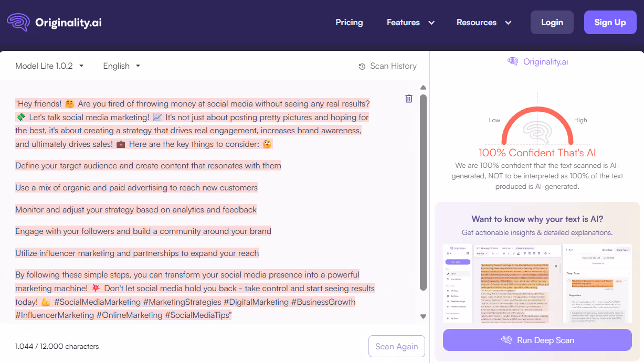Delete scanned text with trash icon
644x363 pixels.
point(409,99)
